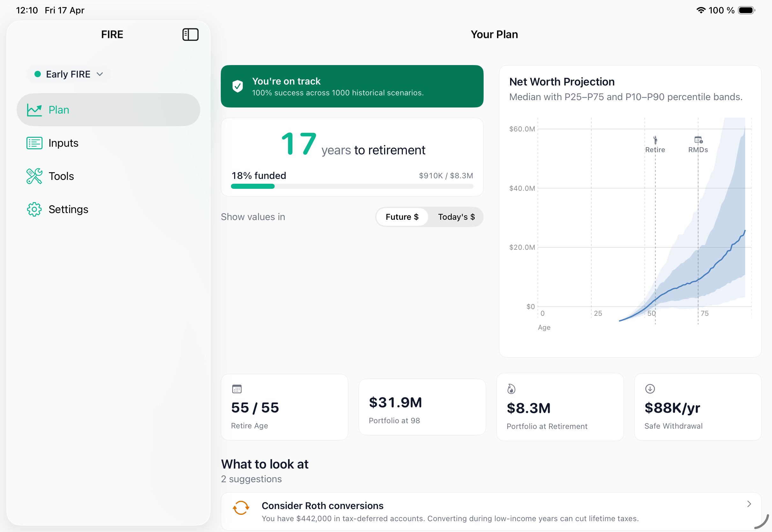Screen dimensions: 772x532
Task: Click the $910K / $8.3M value
Action: [x=446, y=176]
